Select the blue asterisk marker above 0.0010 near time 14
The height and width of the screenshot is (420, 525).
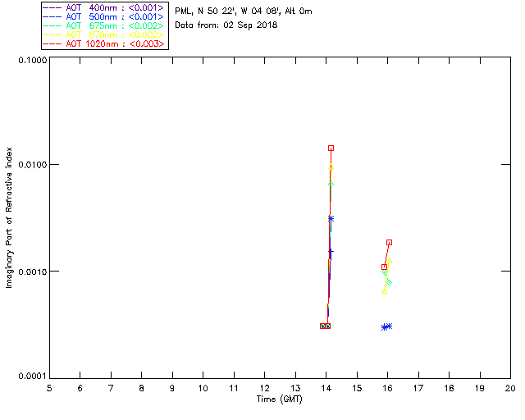pyautogui.click(x=331, y=219)
